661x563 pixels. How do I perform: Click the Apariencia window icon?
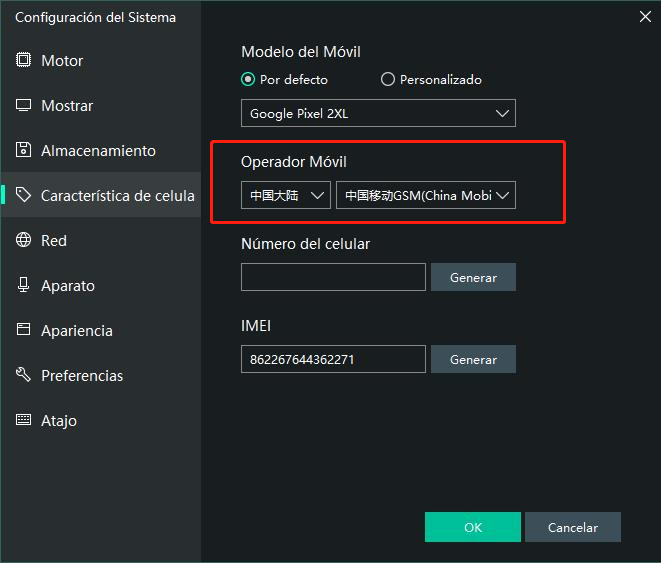(23, 330)
